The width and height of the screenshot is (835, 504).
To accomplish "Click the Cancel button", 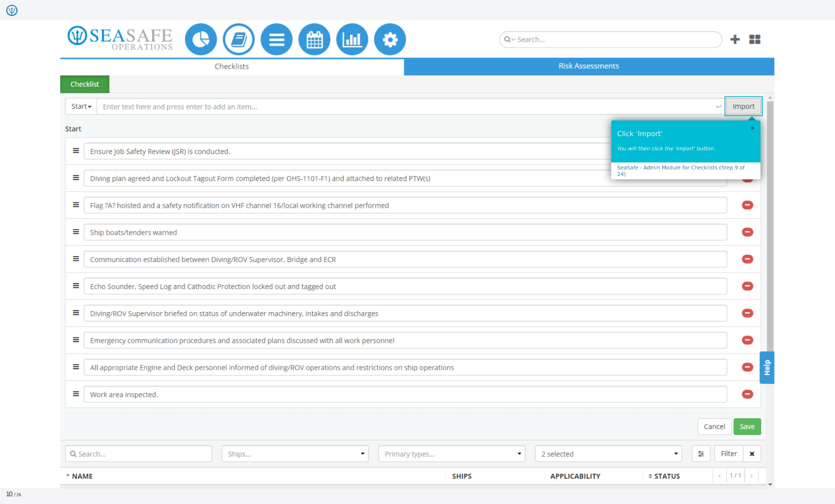I will tap(714, 427).
